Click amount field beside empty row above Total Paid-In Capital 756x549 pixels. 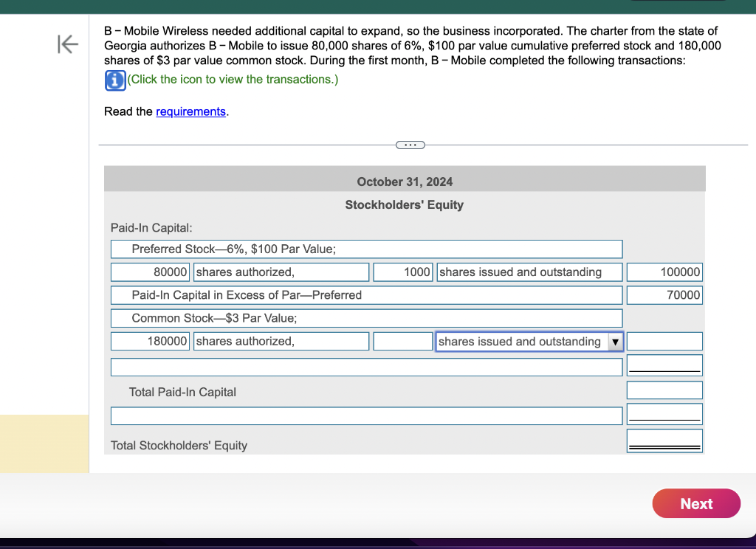pyautogui.click(x=664, y=365)
